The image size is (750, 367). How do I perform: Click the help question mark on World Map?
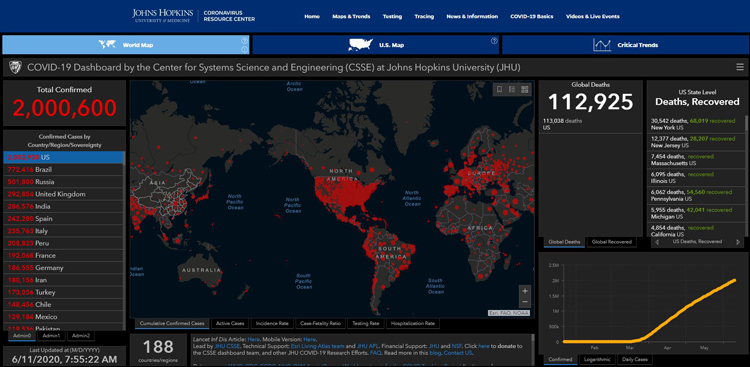(x=244, y=41)
